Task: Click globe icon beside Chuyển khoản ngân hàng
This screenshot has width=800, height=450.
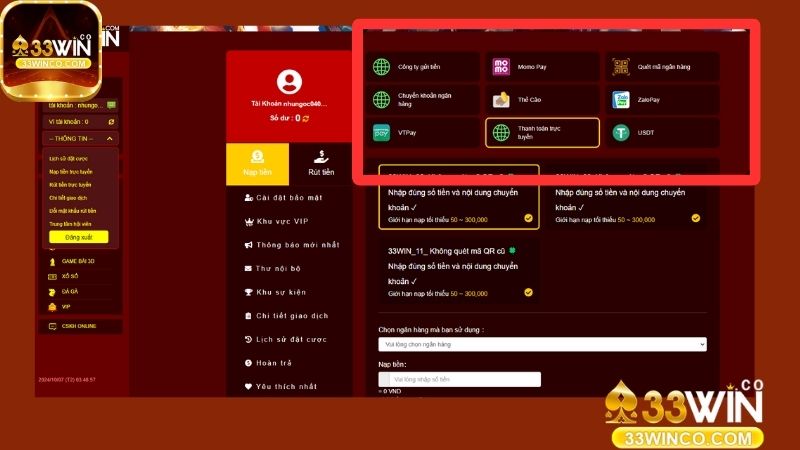Action: (381, 99)
